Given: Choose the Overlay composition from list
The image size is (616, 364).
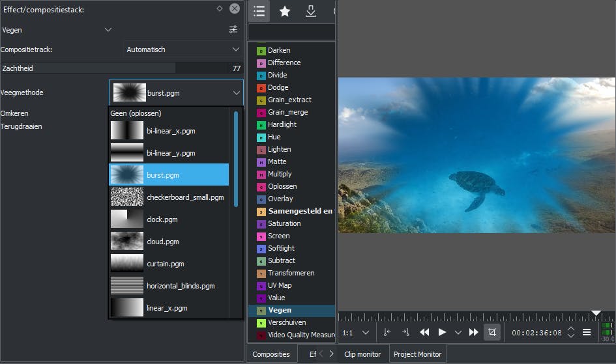Looking at the screenshot, I should [x=280, y=199].
